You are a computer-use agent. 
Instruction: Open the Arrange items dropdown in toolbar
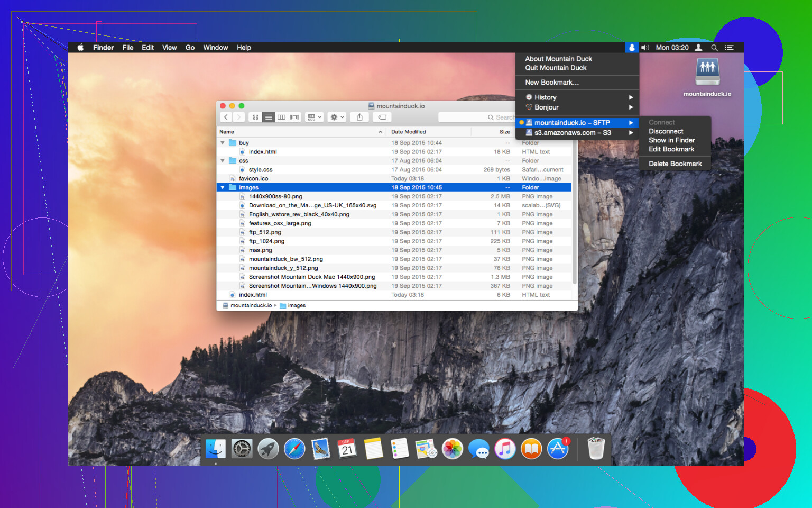tap(315, 117)
